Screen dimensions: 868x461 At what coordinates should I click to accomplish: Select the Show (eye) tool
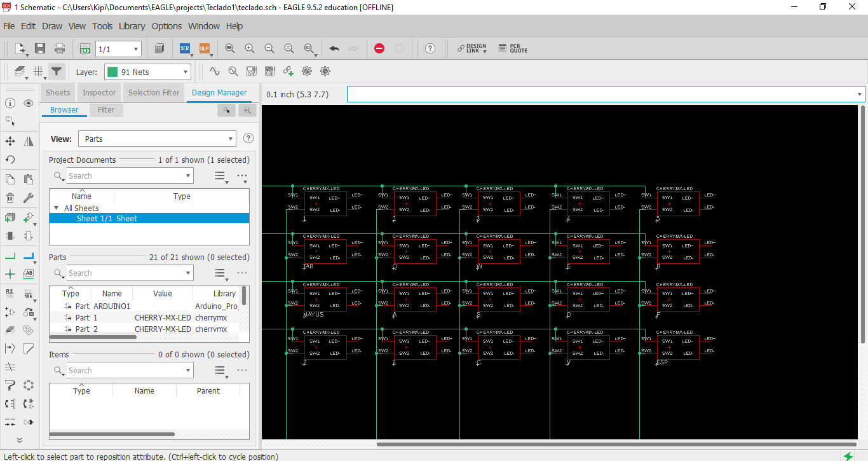29,103
